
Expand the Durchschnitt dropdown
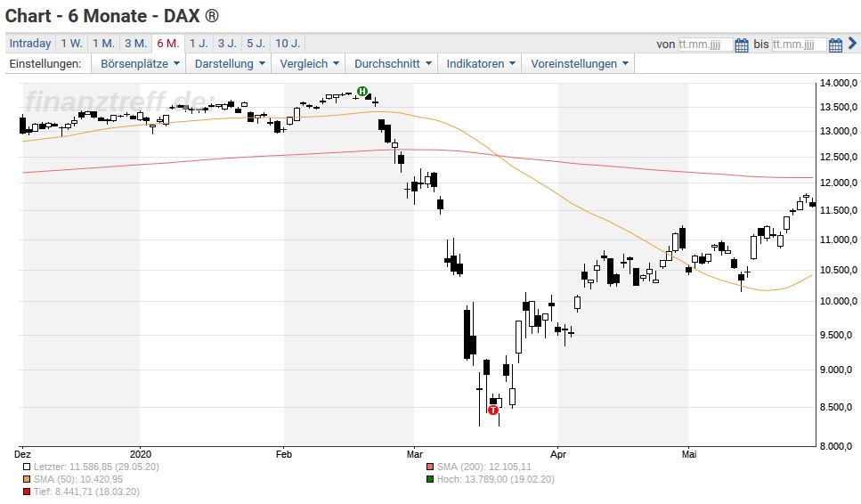pyautogui.click(x=392, y=64)
